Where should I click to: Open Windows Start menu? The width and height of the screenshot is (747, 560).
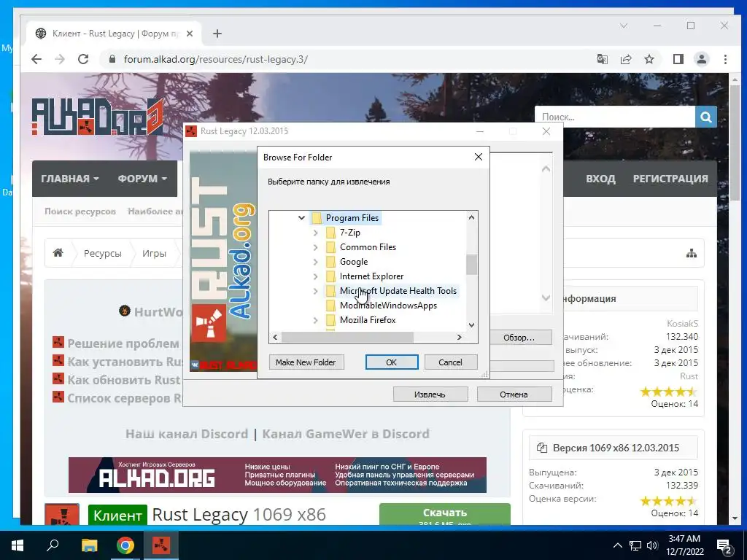[18, 545]
